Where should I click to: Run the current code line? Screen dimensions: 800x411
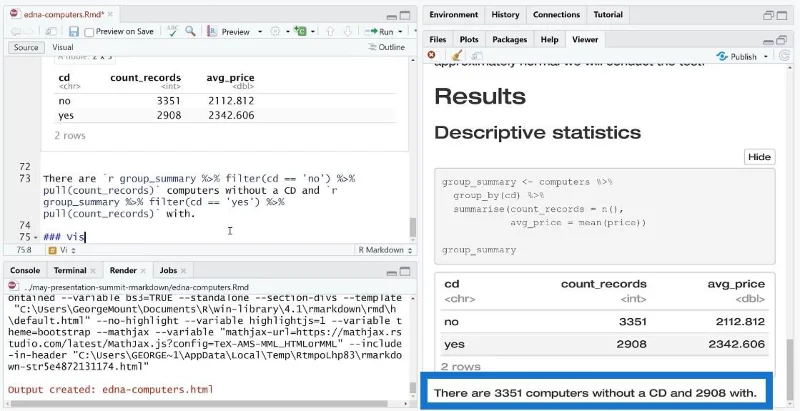[371, 32]
